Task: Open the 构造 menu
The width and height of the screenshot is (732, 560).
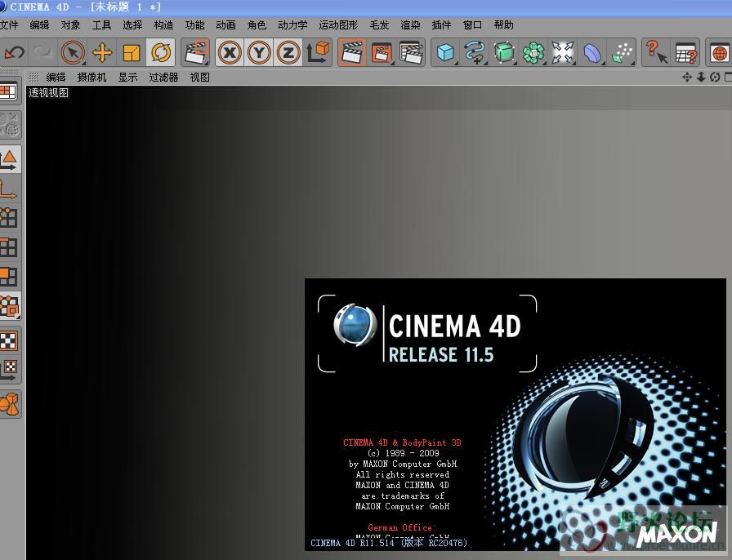Action: pyautogui.click(x=163, y=24)
